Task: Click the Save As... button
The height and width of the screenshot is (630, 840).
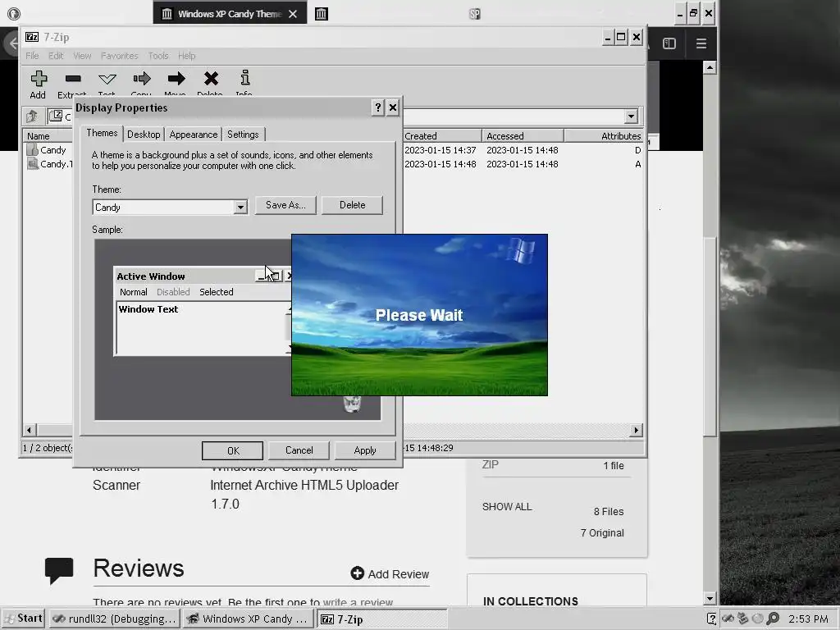Action: pos(285,205)
